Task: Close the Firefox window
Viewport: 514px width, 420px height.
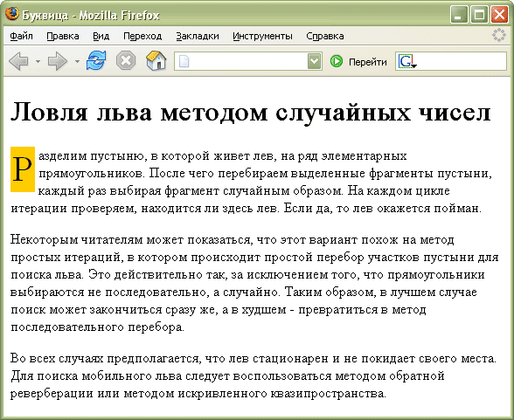Action: point(499,15)
